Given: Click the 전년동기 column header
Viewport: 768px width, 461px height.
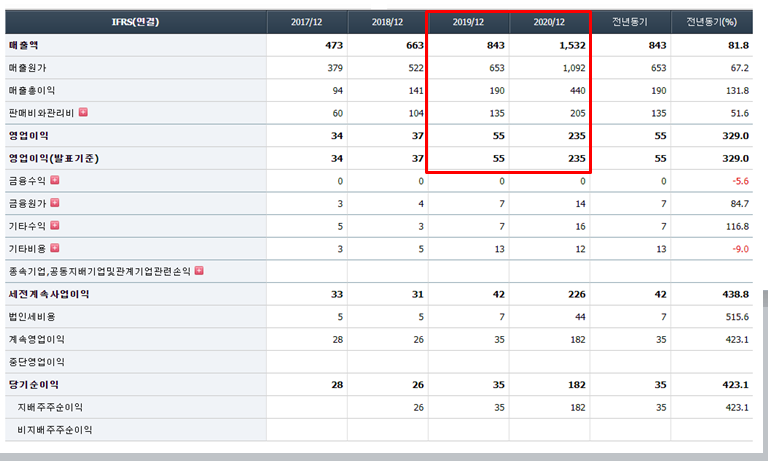Looking at the screenshot, I should click(630, 22).
